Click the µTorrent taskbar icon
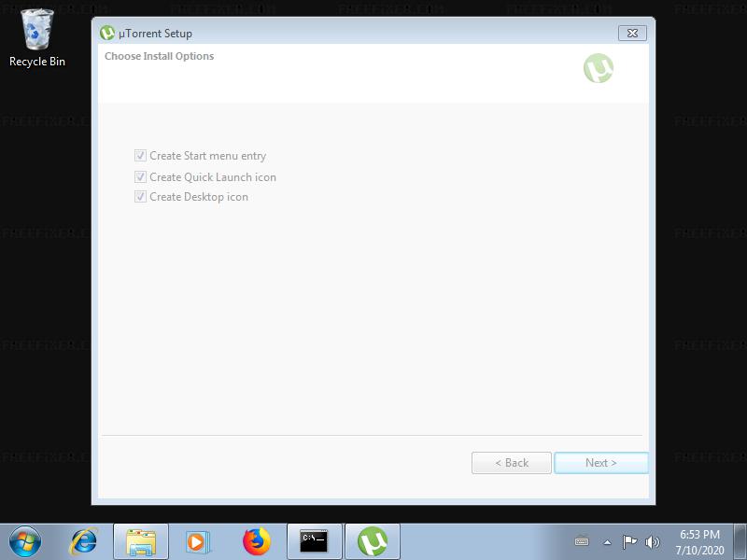 [373, 541]
